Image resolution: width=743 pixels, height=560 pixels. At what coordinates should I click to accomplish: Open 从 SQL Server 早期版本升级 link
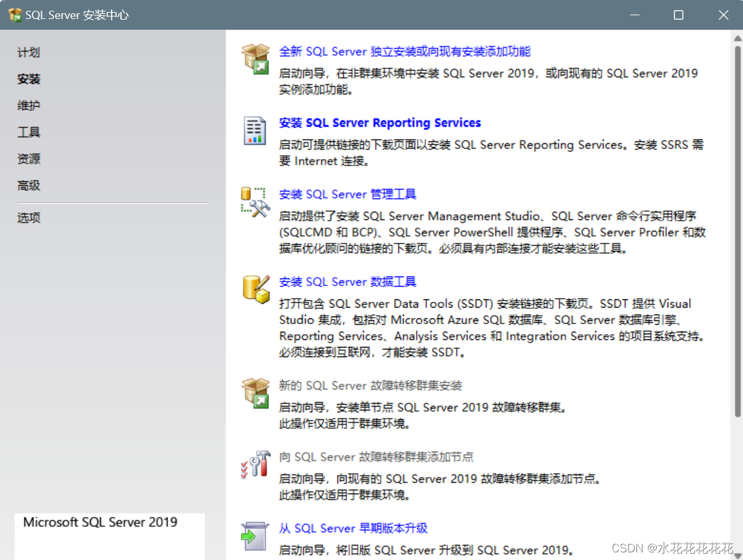click(x=353, y=528)
